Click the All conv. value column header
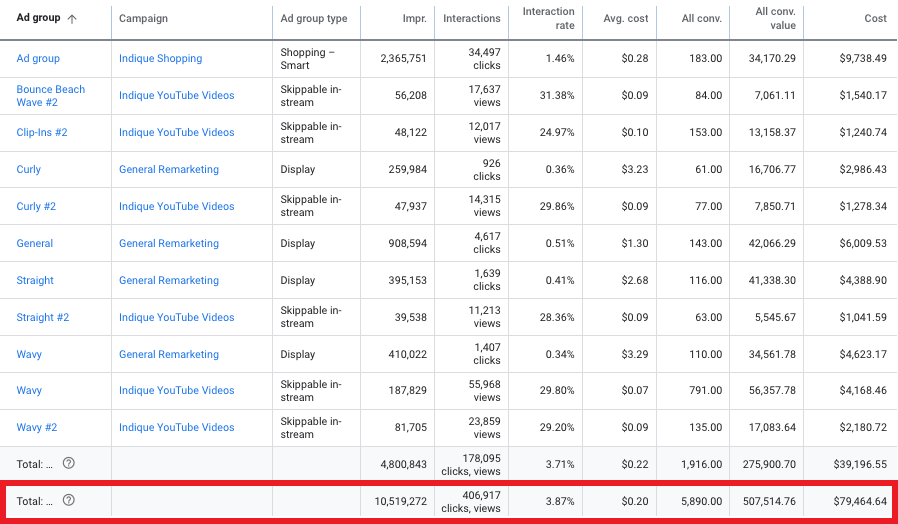Image resolution: width=898 pixels, height=524 pixels. [776, 18]
